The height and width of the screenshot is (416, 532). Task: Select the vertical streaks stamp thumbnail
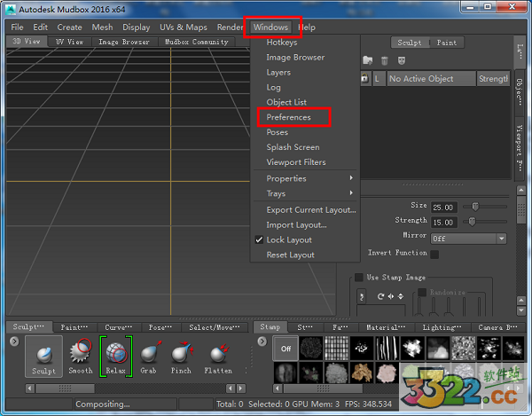coord(387,348)
